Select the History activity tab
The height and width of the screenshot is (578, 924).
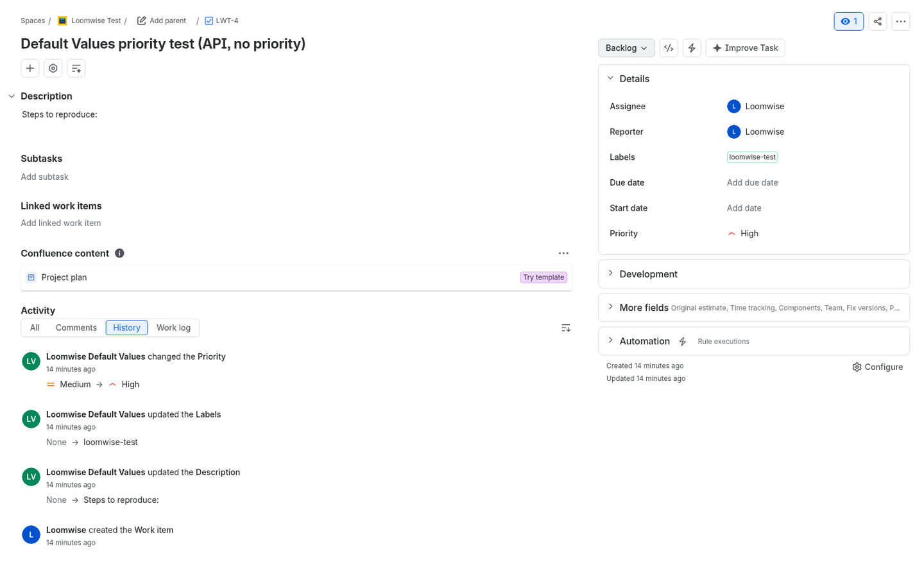click(126, 328)
